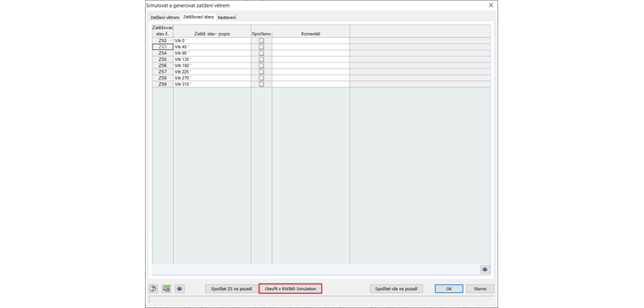Screen dimensions: 644x308
Task: Switch to the Zatížení větrem tab
Action: tap(164, 18)
